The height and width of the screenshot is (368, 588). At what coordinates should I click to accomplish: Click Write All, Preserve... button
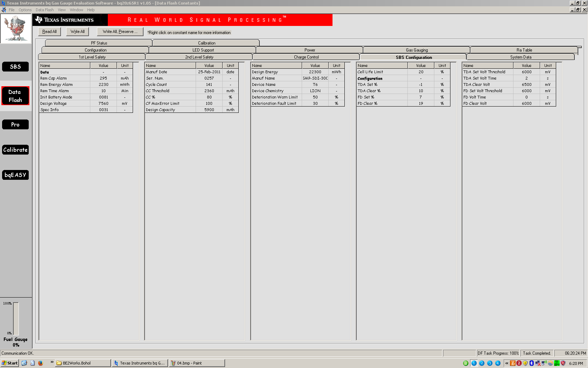click(x=120, y=32)
